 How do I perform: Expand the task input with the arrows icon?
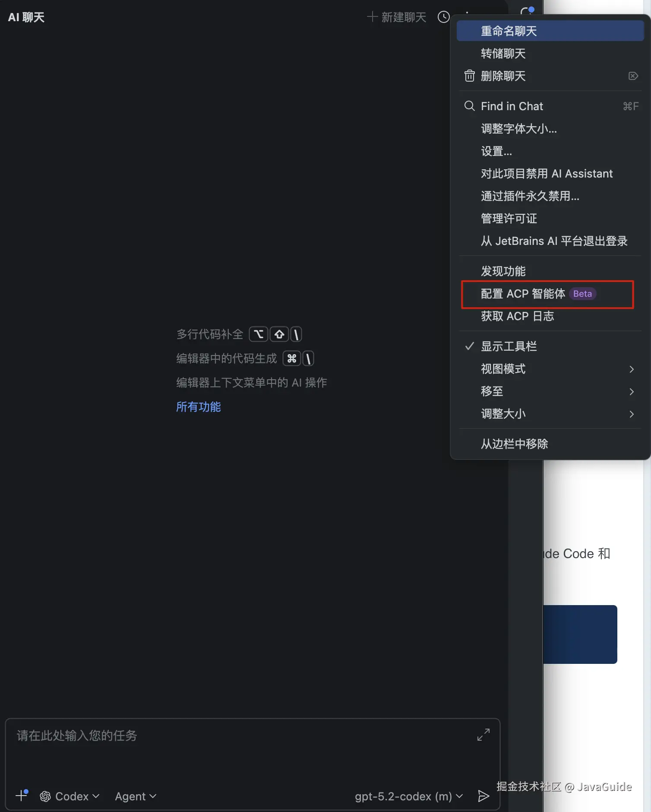[483, 735]
